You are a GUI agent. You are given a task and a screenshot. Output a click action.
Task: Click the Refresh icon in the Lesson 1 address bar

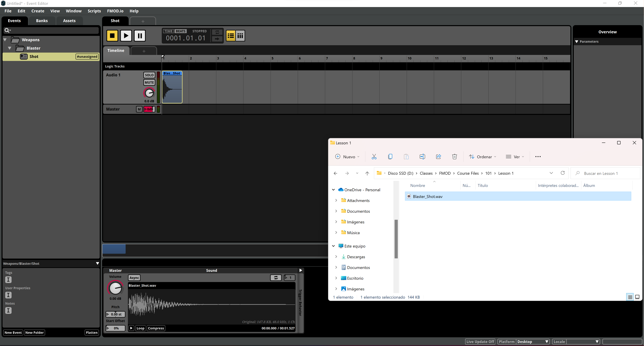[x=563, y=173]
